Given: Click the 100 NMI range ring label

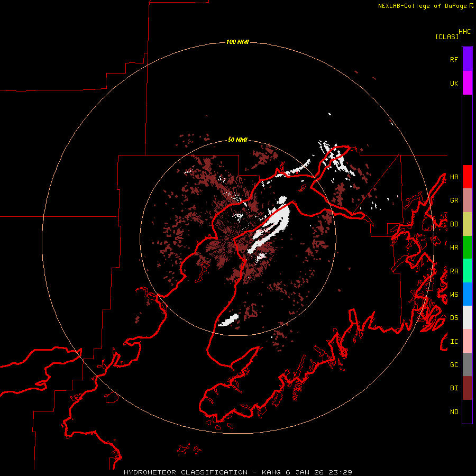Looking at the screenshot, I should pos(237,42).
